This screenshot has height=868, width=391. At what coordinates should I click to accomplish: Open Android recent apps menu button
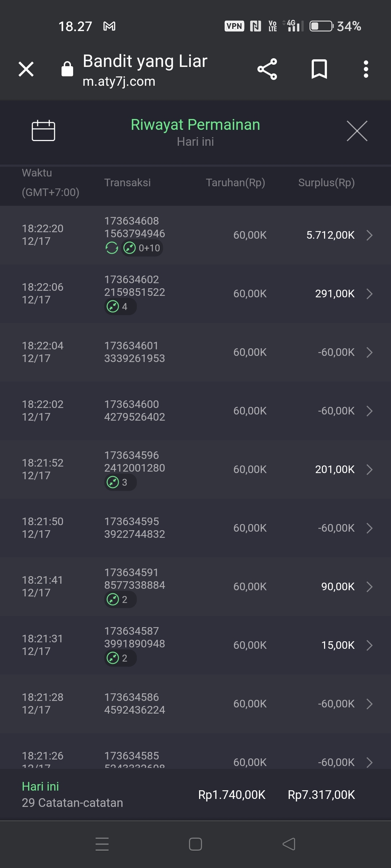102,844
